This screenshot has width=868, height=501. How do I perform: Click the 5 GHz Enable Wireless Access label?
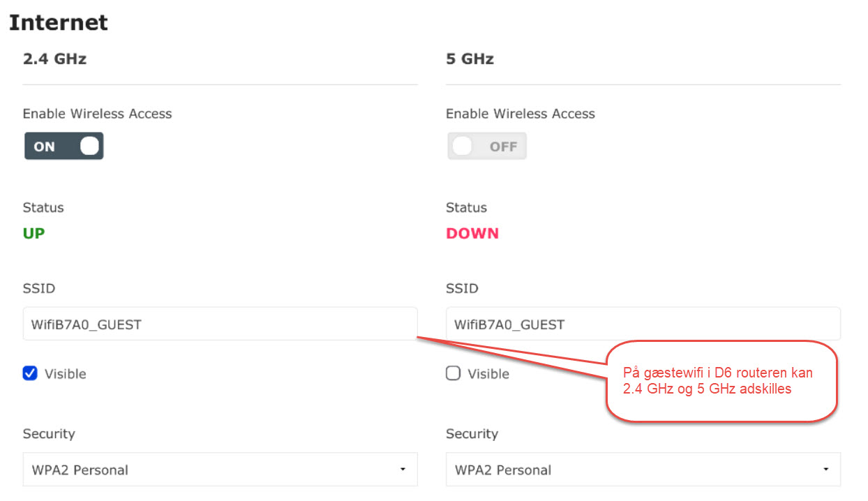[521, 114]
